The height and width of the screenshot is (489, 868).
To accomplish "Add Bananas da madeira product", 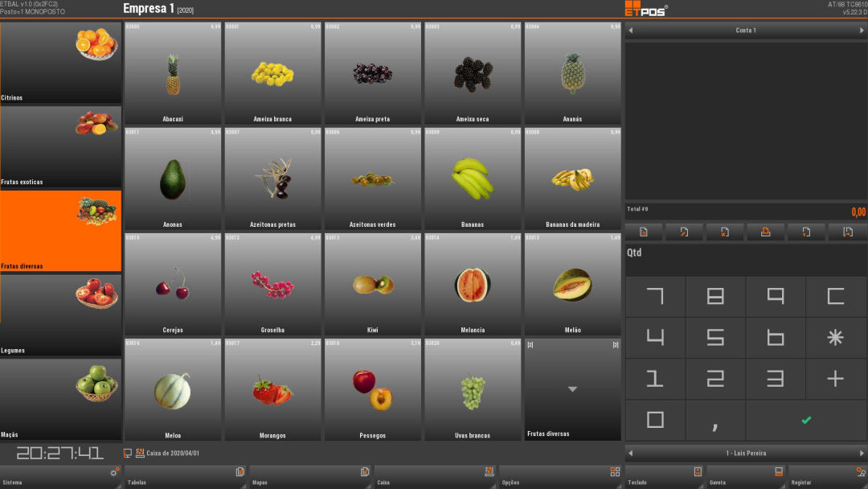I will (x=572, y=179).
